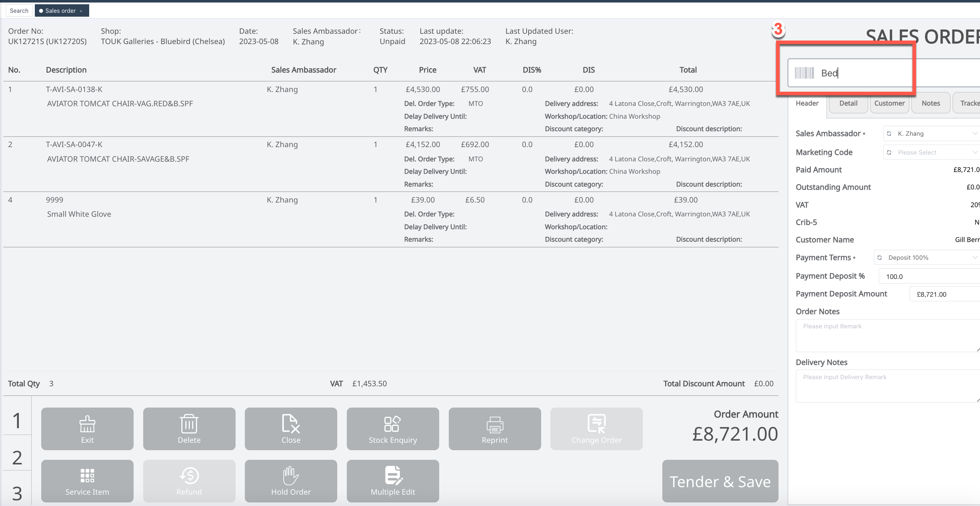Click the barcode icon in the search box
Image resolution: width=980 pixels, height=506 pixels.
pyautogui.click(x=804, y=73)
